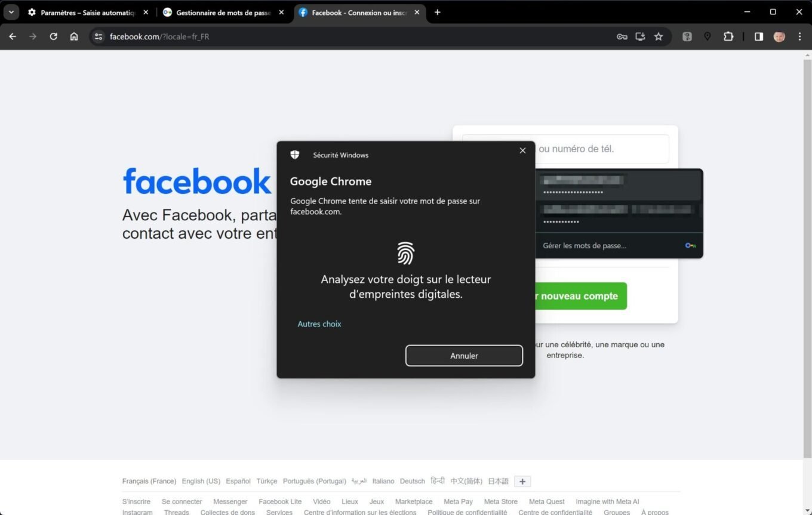Open the Marketplace footer link
Image resolution: width=812 pixels, height=515 pixels.
pos(414,502)
